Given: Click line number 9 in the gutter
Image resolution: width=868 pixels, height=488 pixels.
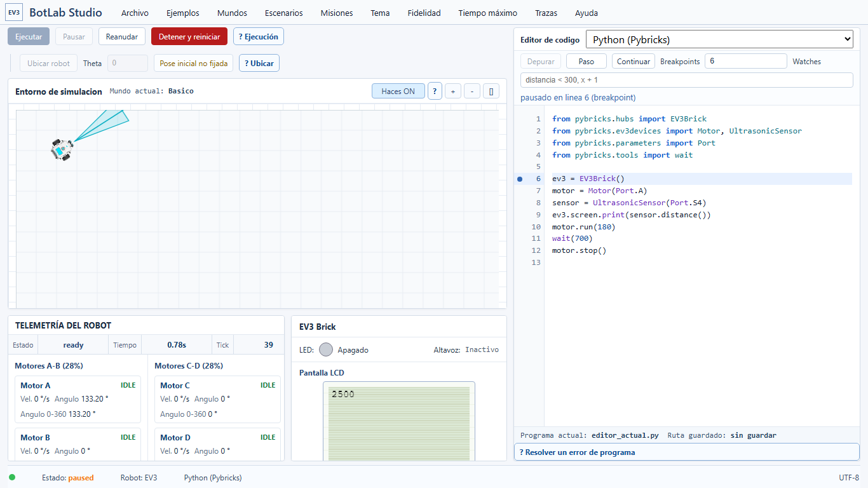Looking at the screenshot, I should pyautogui.click(x=538, y=215).
